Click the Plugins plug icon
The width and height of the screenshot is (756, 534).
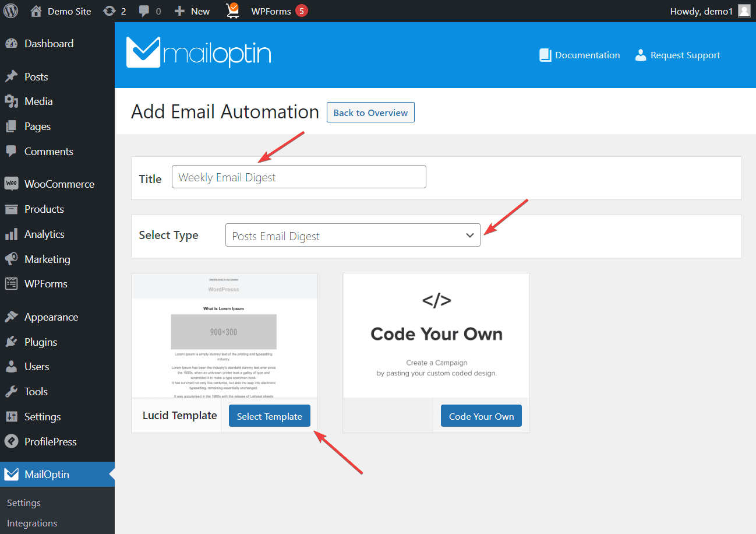(x=11, y=342)
